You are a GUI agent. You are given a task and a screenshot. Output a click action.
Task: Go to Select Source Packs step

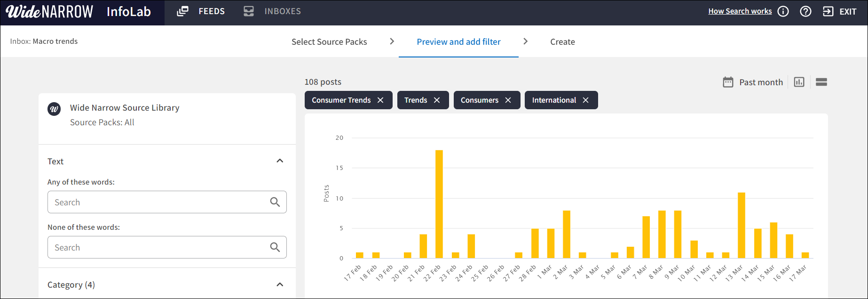[x=329, y=42]
